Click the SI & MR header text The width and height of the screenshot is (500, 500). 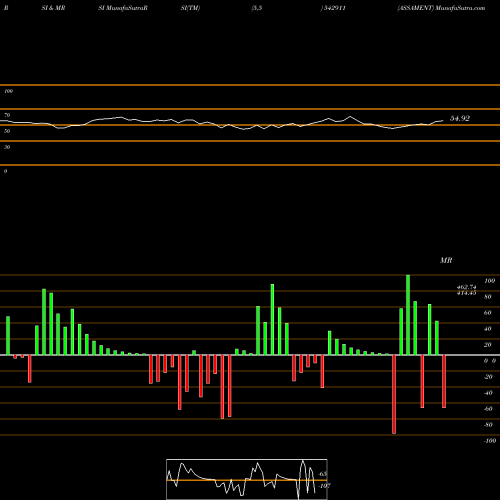pos(53,8)
